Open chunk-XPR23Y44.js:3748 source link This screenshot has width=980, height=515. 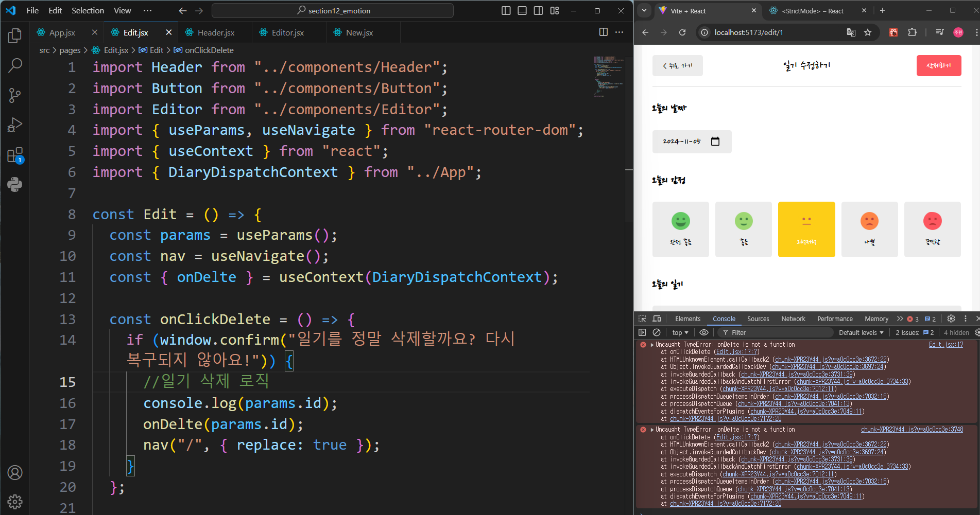(x=912, y=430)
